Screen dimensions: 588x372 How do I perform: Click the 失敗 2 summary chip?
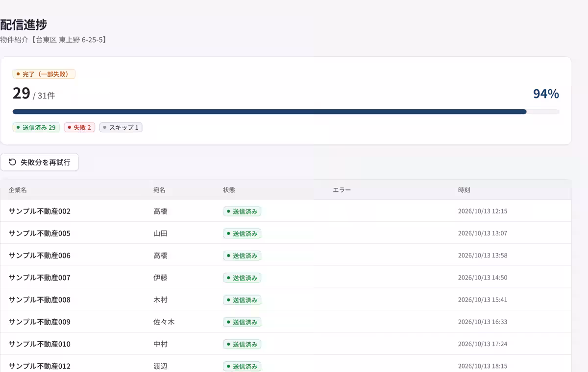pos(79,128)
